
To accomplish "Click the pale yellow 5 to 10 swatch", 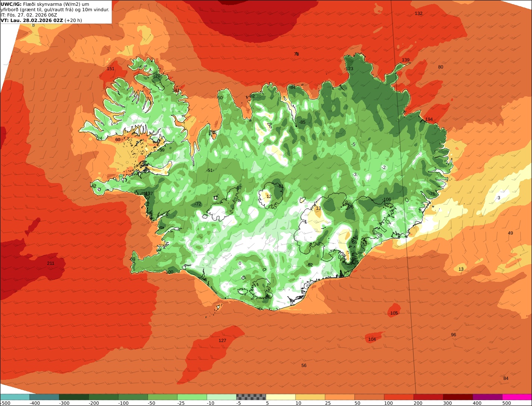I will [x=281, y=397].
